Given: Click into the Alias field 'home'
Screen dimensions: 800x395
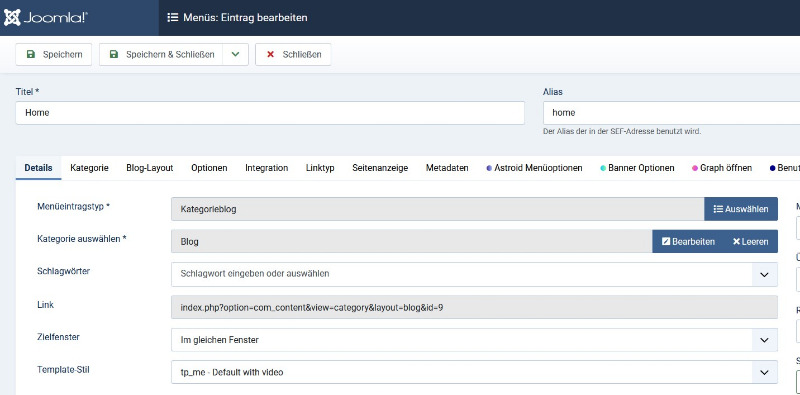Looking at the screenshot, I should pos(671,113).
